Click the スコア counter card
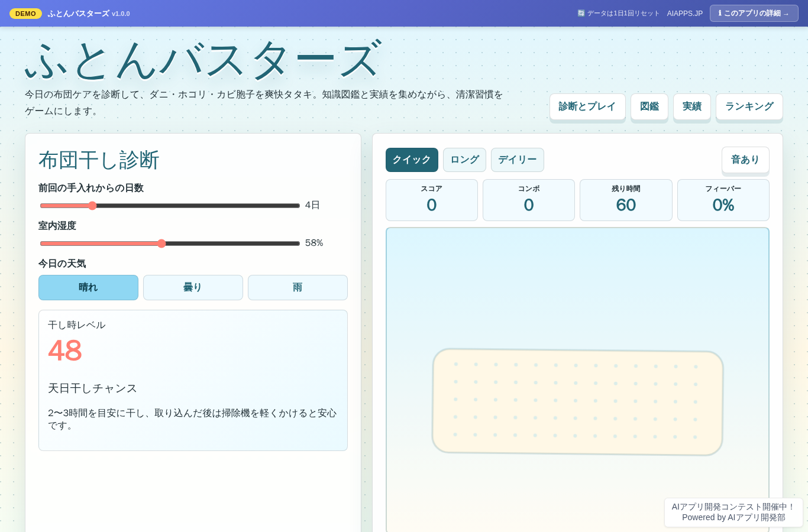 pos(432,200)
